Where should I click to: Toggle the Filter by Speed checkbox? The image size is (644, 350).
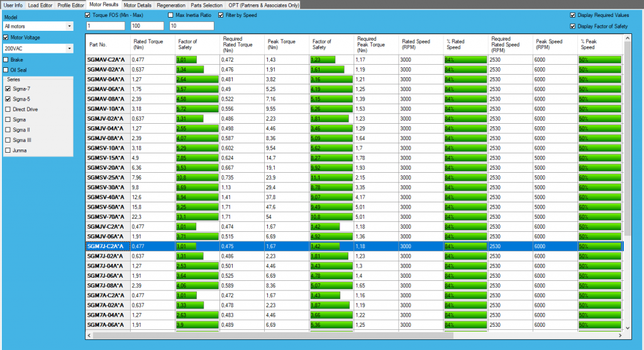coord(221,15)
